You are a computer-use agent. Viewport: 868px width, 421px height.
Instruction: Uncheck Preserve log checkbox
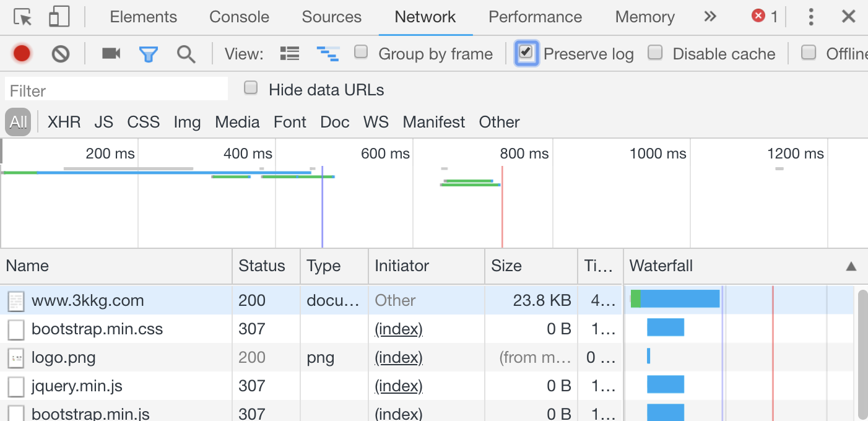[526, 53]
